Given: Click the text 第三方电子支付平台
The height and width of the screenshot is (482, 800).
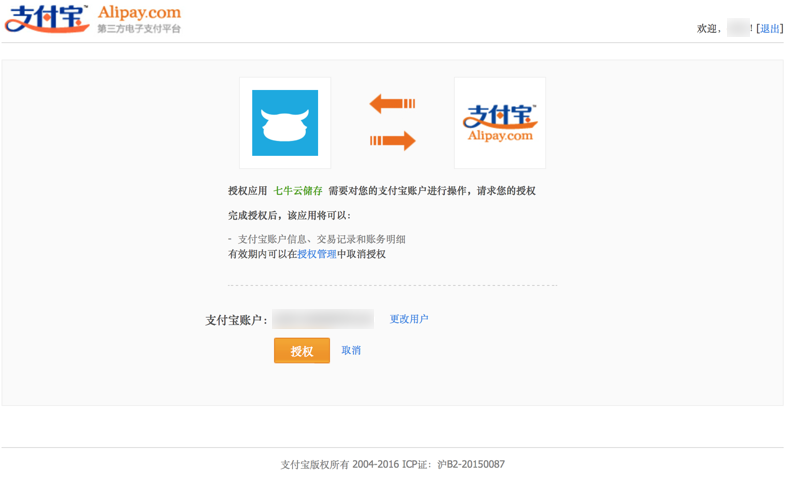Looking at the screenshot, I should click(x=139, y=29).
